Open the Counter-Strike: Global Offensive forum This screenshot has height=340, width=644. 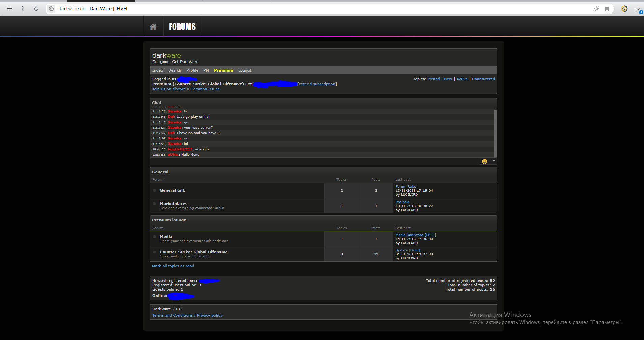coord(194,252)
